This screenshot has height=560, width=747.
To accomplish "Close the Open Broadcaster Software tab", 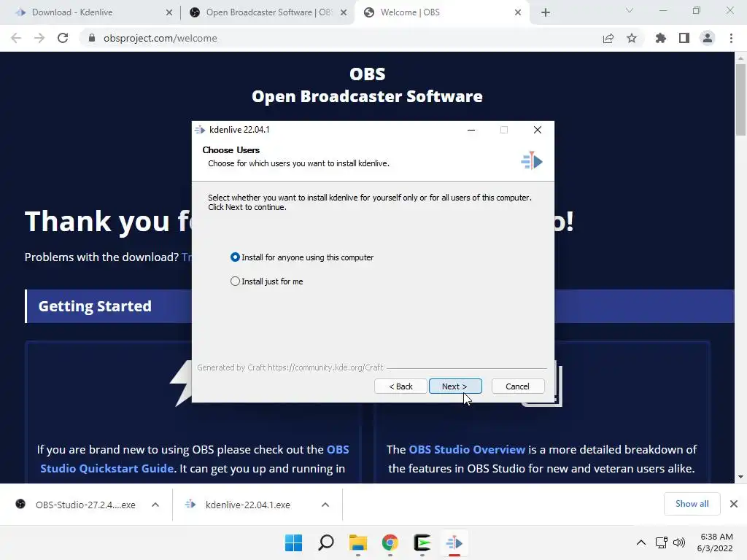I will 344,13.
